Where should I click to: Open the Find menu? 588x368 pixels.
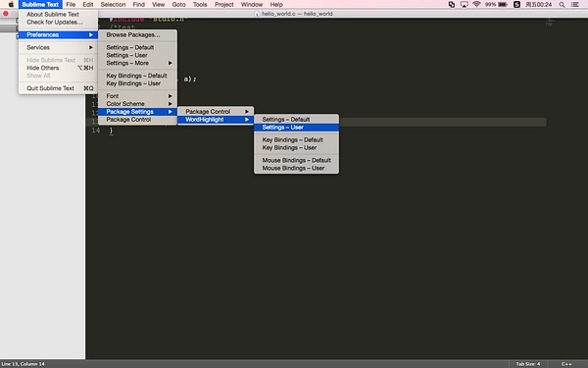point(139,5)
